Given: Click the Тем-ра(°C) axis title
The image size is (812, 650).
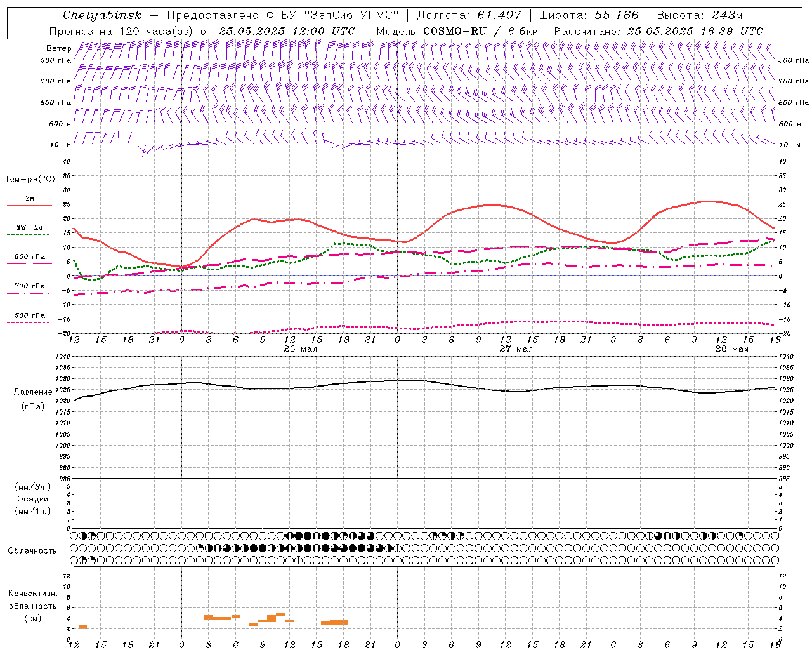Looking at the screenshot, I should 30,180.
